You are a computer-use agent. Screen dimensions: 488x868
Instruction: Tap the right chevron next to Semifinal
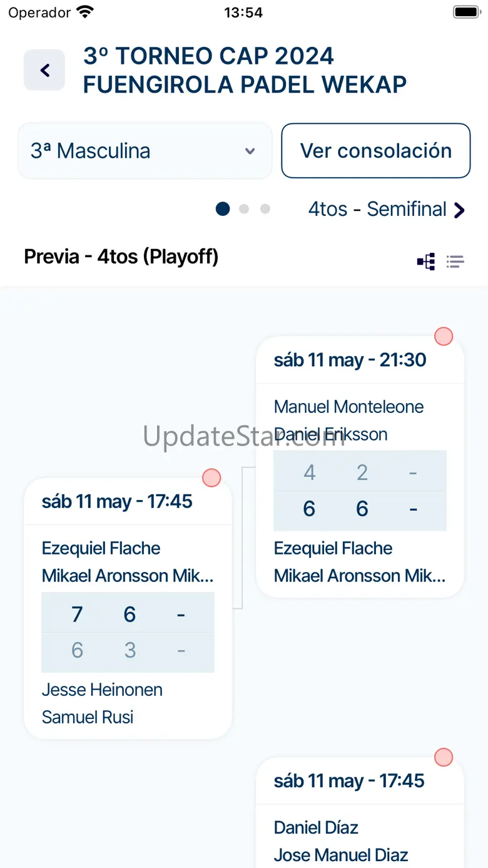coord(460,210)
